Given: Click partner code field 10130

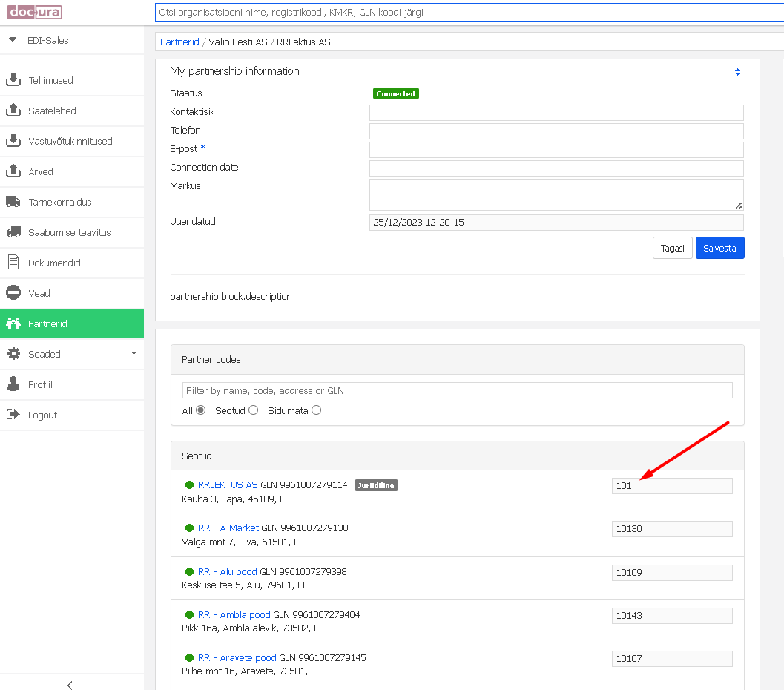Looking at the screenshot, I should coord(672,528).
